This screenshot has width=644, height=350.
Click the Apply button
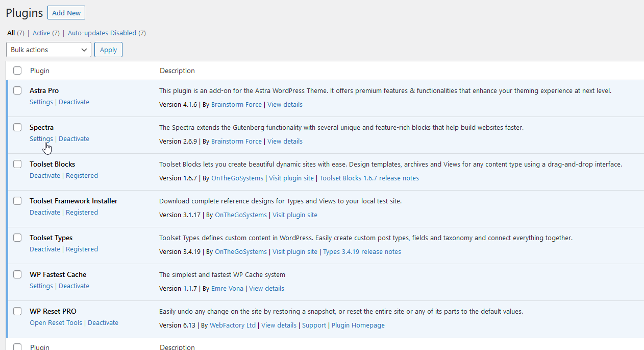point(108,50)
